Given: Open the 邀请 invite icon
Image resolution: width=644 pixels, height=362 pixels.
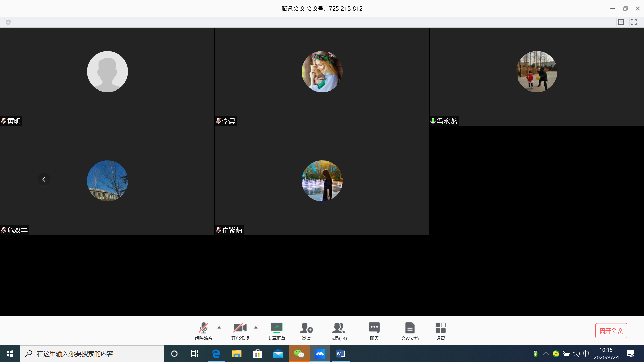Looking at the screenshot, I should point(306,331).
